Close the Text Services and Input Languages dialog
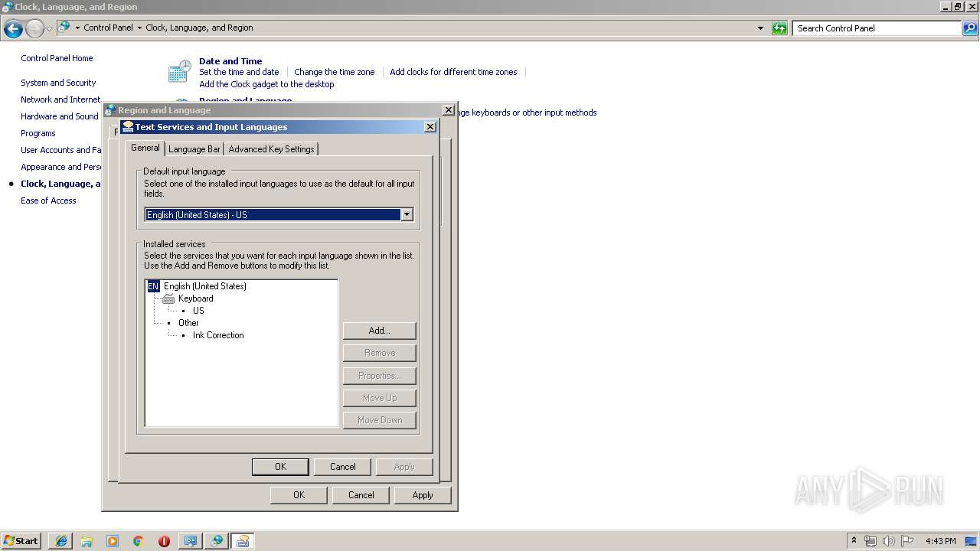Viewport: 980px width, 551px height. pyautogui.click(x=430, y=127)
